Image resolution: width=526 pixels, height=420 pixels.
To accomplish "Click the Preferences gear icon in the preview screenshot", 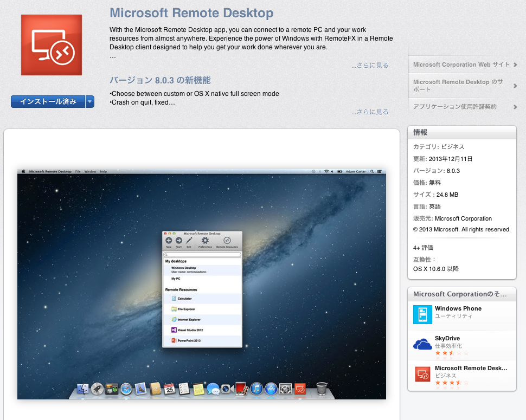I will pos(205,241).
